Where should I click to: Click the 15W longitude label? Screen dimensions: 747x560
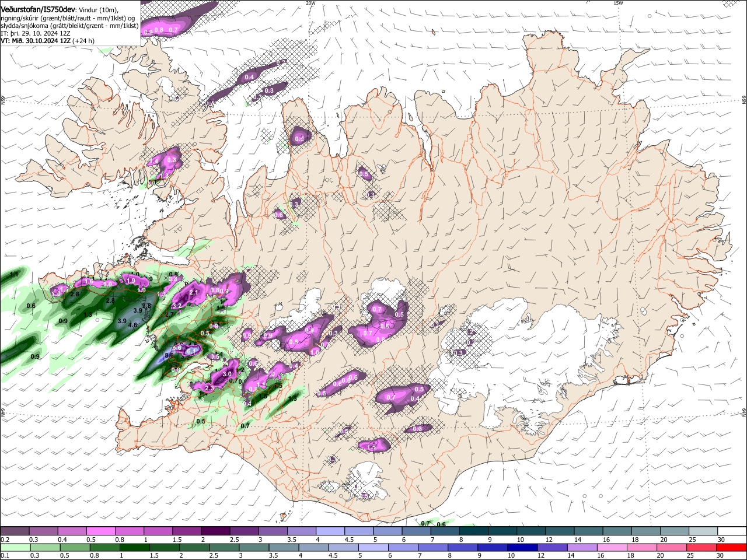(x=618, y=3)
